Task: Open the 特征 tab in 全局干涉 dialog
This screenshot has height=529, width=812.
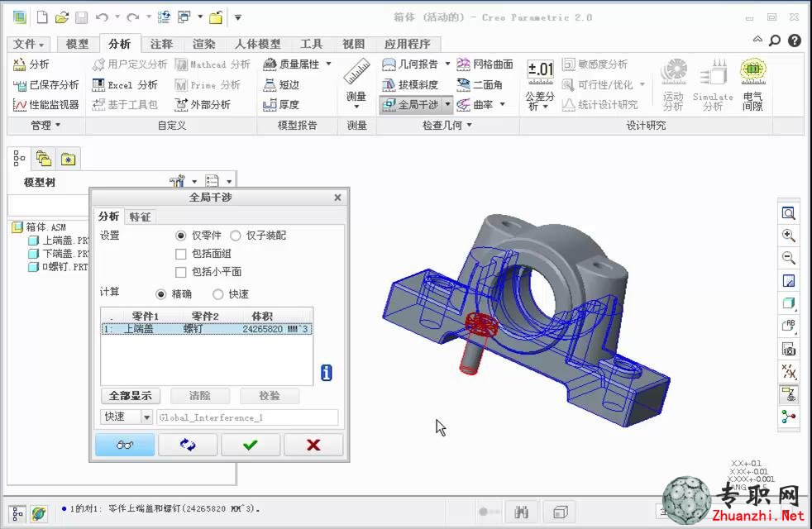Action: tap(140, 217)
